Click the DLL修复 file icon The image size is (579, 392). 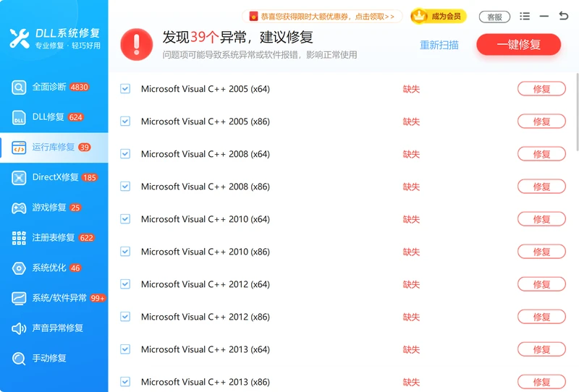click(19, 117)
